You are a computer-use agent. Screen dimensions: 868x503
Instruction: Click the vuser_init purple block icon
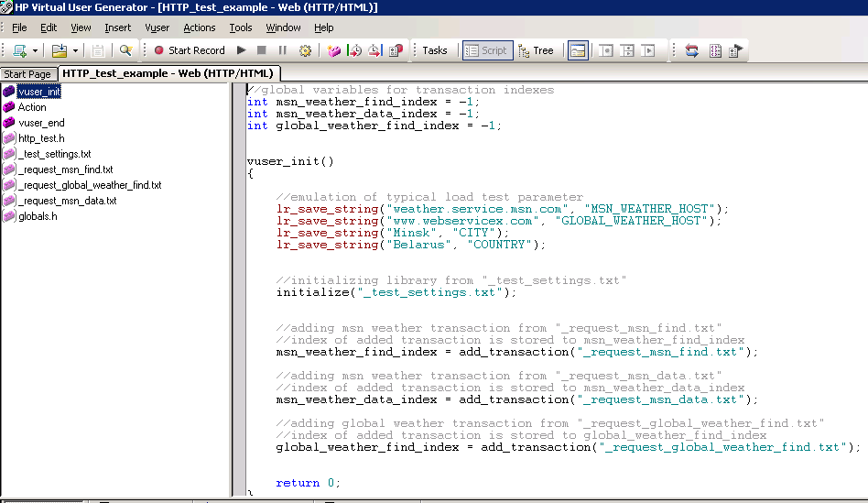8,92
